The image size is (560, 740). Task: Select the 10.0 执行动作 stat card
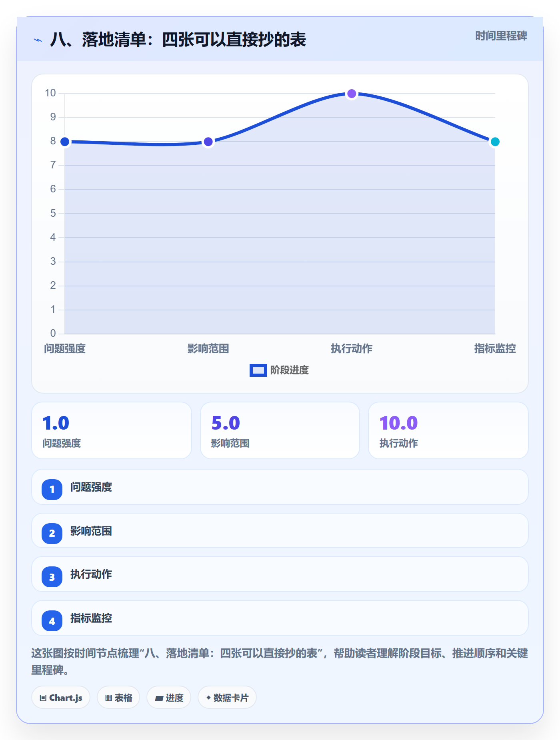[x=448, y=430]
